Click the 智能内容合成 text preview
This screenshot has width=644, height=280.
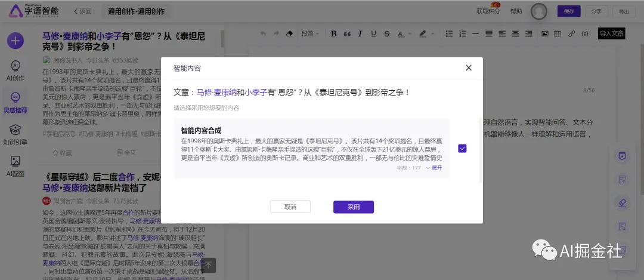coord(312,150)
